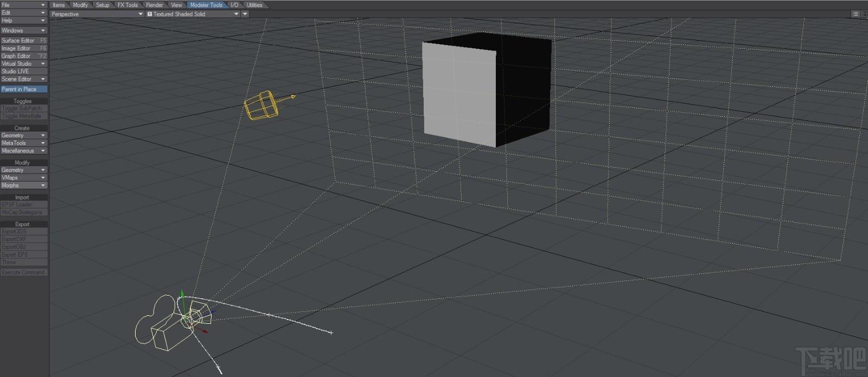Image resolution: width=868 pixels, height=377 pixels.
Task: Switch to the Modify tab
Action: (80, 5)
